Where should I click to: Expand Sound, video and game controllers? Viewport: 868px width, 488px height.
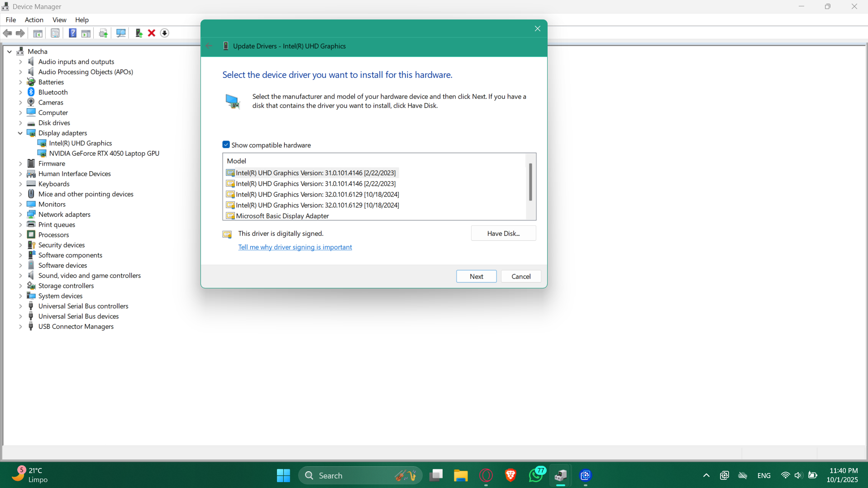[x=20, y=276]
